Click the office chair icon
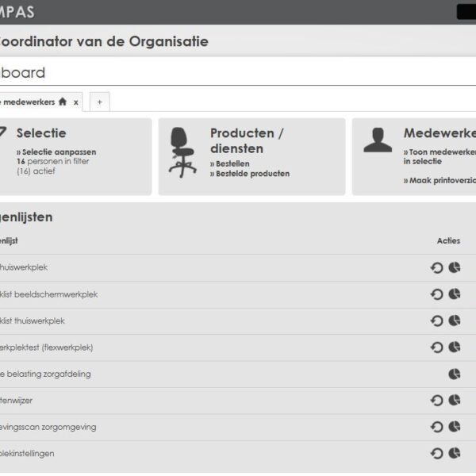 (182, 152)
